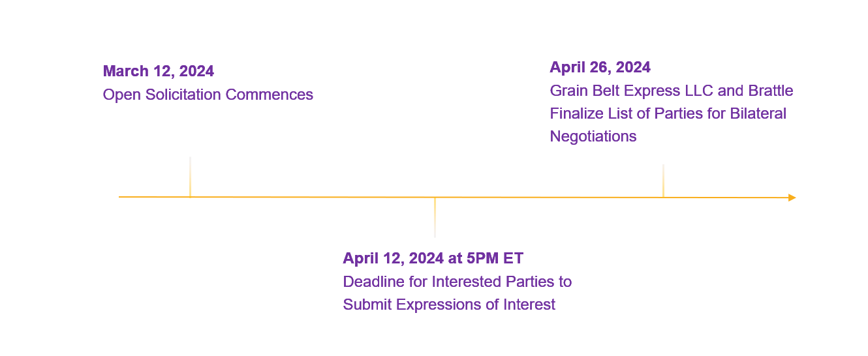868x356 pixels.
Task: Click "Open Solicitation Commences" text
Action: coord(208,95)
